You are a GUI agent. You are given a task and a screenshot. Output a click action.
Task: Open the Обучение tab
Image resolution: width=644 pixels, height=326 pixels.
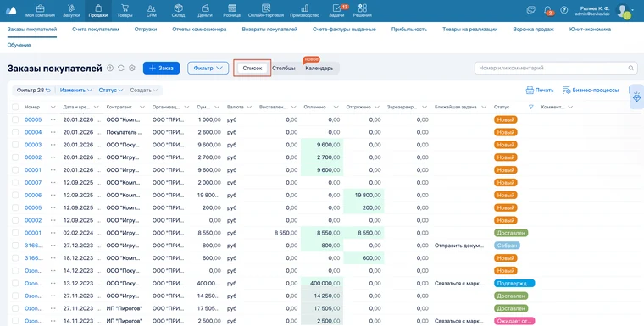pos(19,45)
